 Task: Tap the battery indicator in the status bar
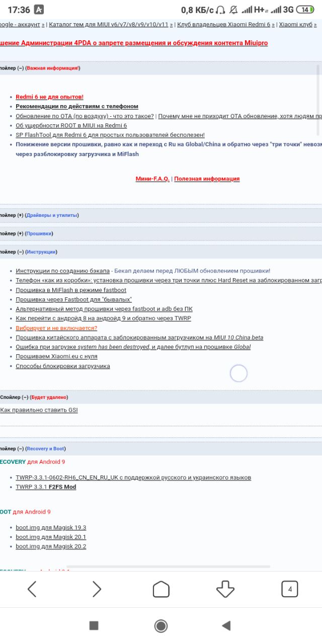pyautogui.click(x=305, y=10)
